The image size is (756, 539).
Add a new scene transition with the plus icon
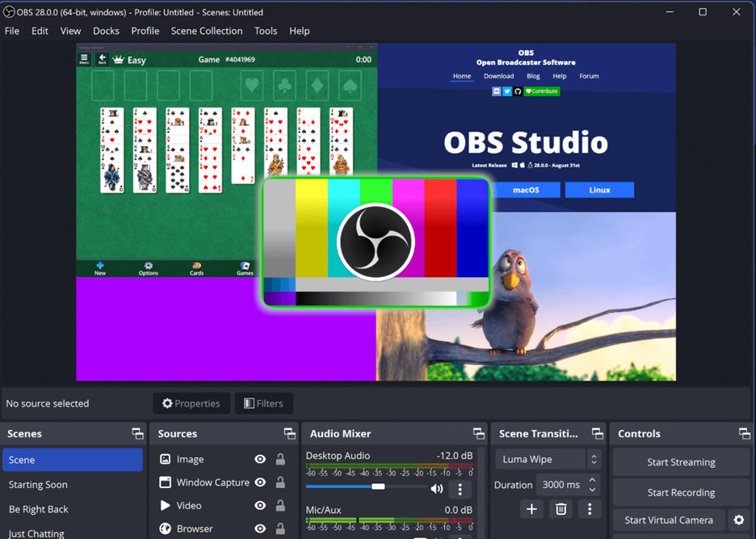pos(531,509)
